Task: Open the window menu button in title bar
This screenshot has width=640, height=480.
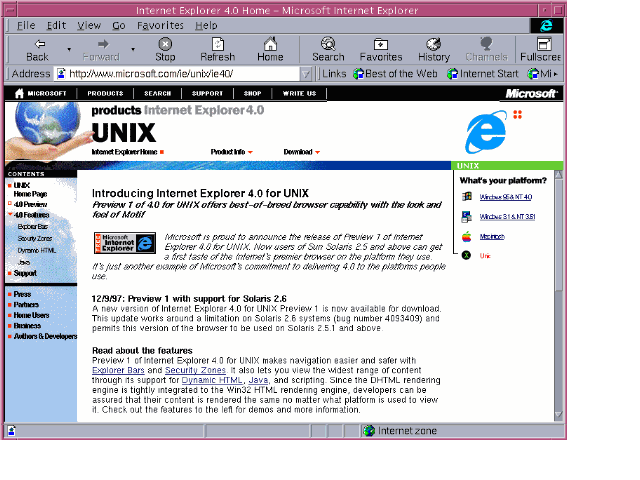Action: (x=10, y=10)
